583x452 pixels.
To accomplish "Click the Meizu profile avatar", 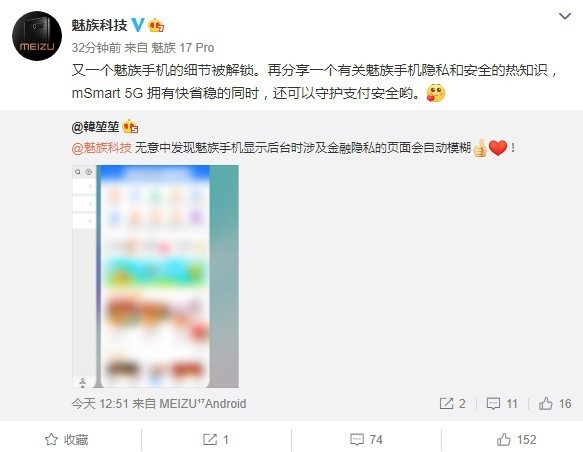I will (x=37, y=36).
